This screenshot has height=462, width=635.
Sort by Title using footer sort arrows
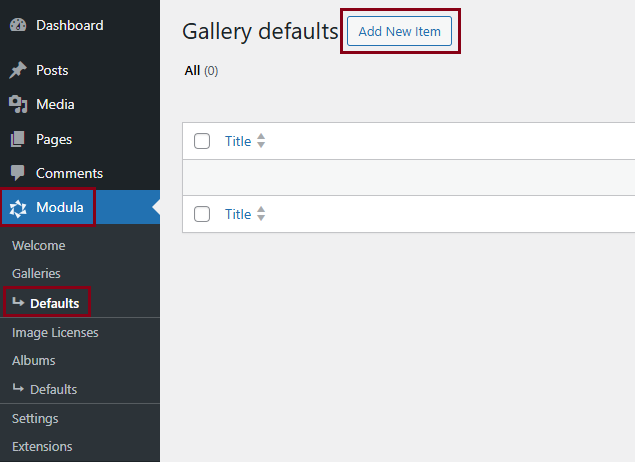tap(261, 214)
